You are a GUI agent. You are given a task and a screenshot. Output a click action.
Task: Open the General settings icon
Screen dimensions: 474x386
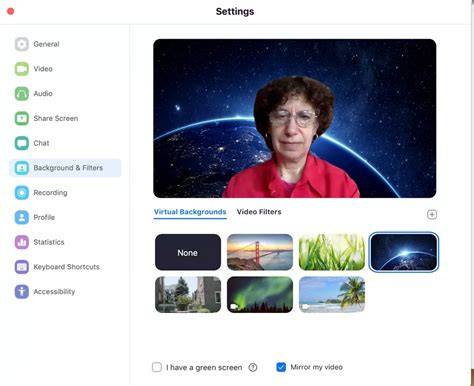[22, 44]
